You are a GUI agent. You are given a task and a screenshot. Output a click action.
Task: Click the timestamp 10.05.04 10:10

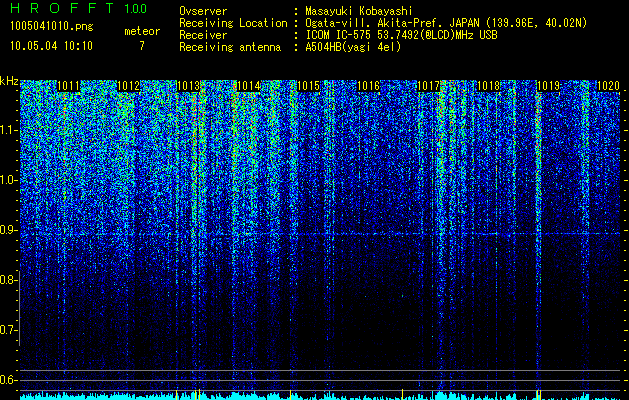click(x=51, y=46)
